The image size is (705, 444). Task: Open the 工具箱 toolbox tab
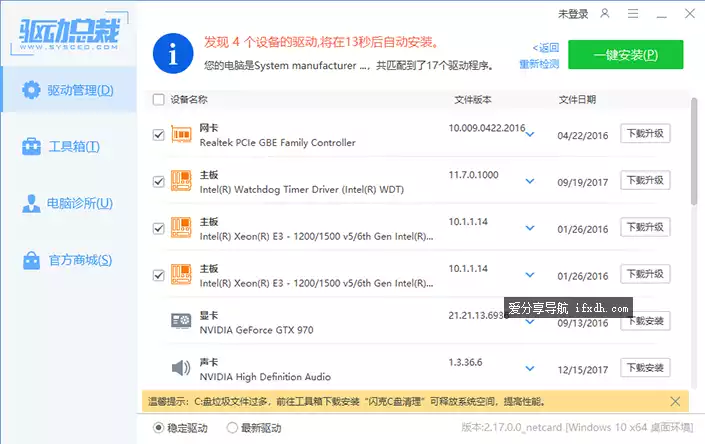click(x=68, y=147)
